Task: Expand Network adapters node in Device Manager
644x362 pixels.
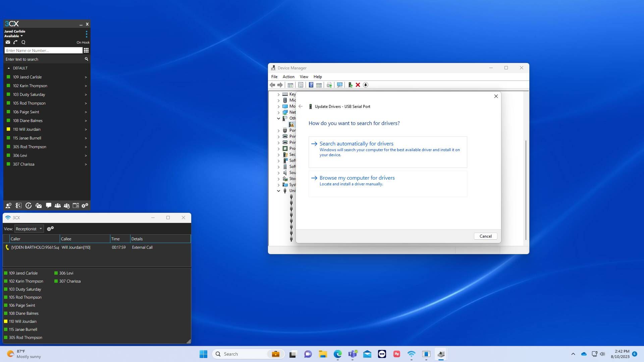Action: coord(278,113)
